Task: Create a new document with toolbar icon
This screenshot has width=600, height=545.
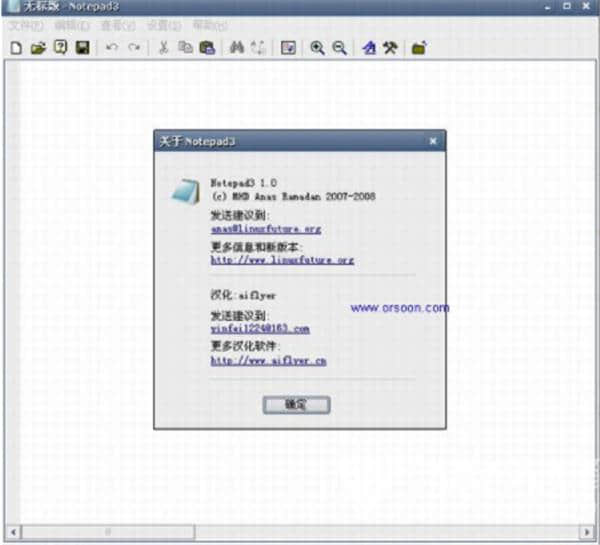Action: [x=16, y=48]
